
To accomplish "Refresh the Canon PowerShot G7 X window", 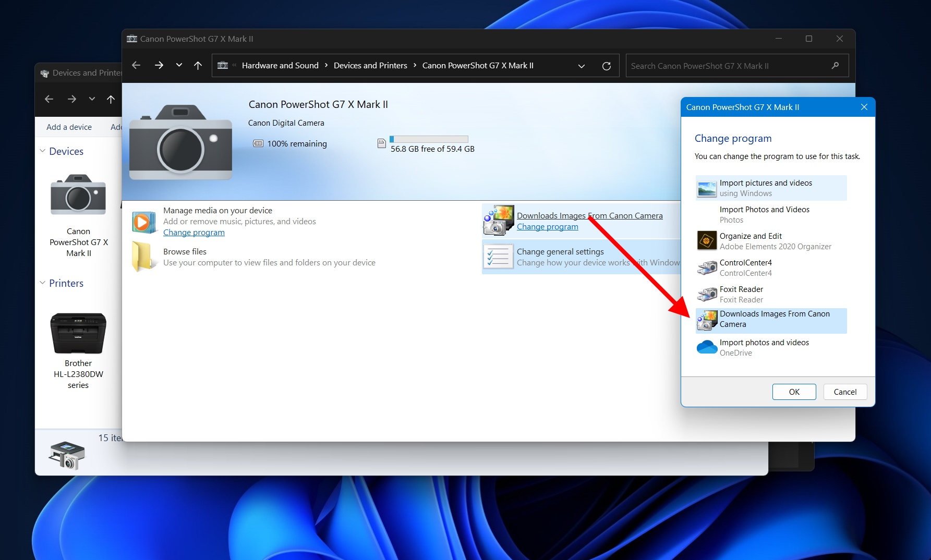I will [x=607, y=66].
